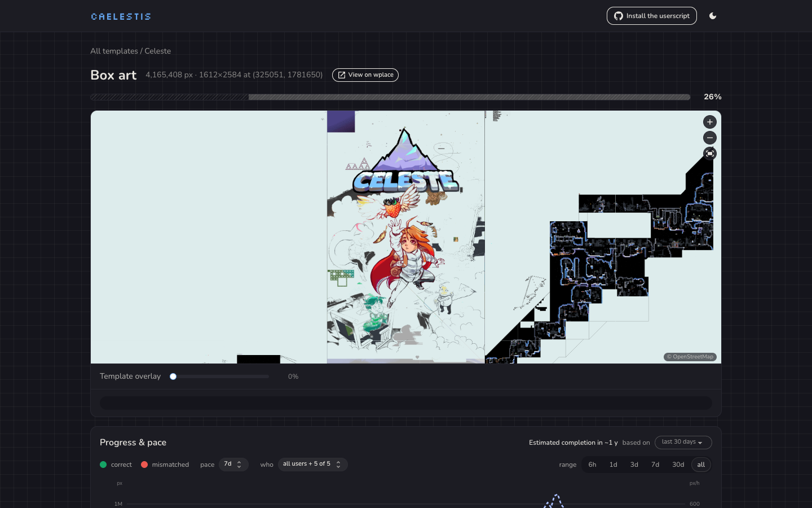Image resolution: width=812 pixels, height=508 pixels.
Task: Open the last 30 days dropdown
Action: pos(683,443)
